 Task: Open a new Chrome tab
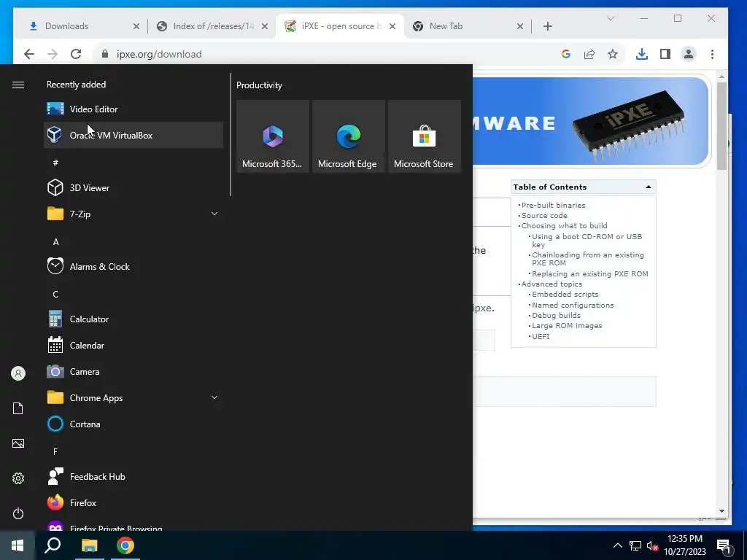pos(547,26)
